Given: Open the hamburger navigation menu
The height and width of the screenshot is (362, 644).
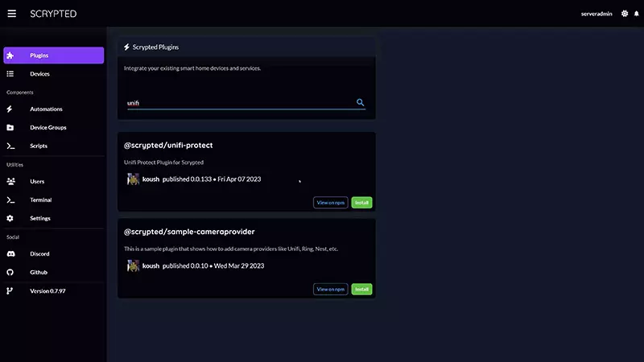Looking at the screenshot, I should (x=11, y=14).
